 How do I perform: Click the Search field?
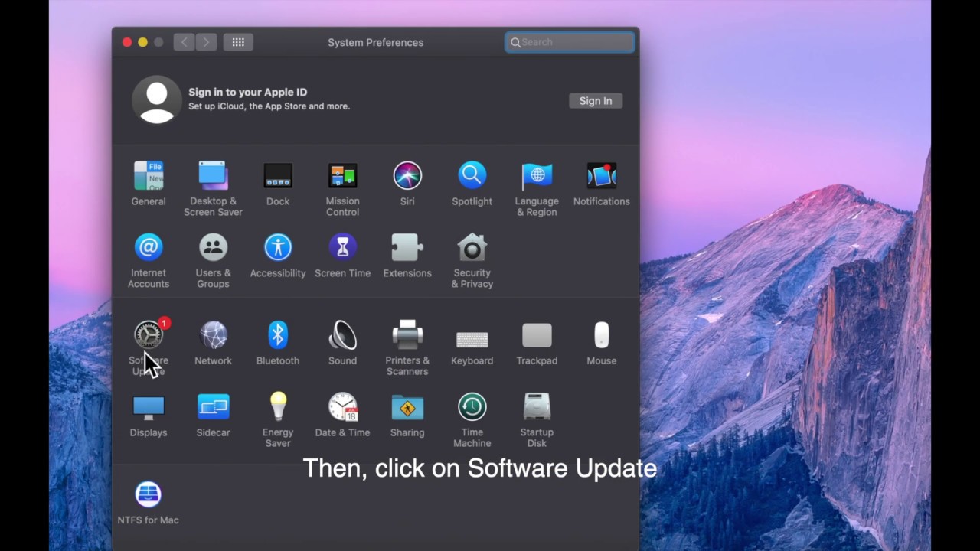[570, 42]
